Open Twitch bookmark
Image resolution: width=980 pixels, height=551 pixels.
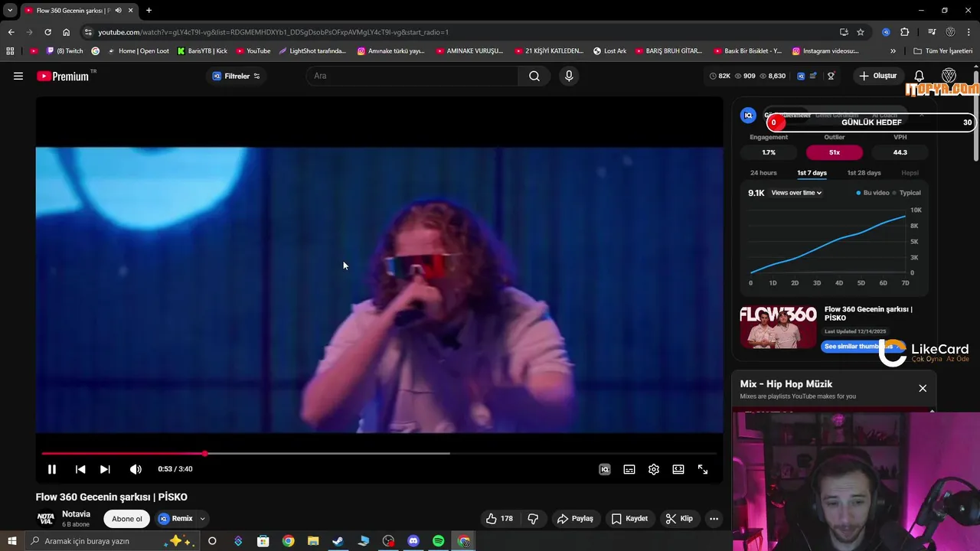tap(64, 51)
